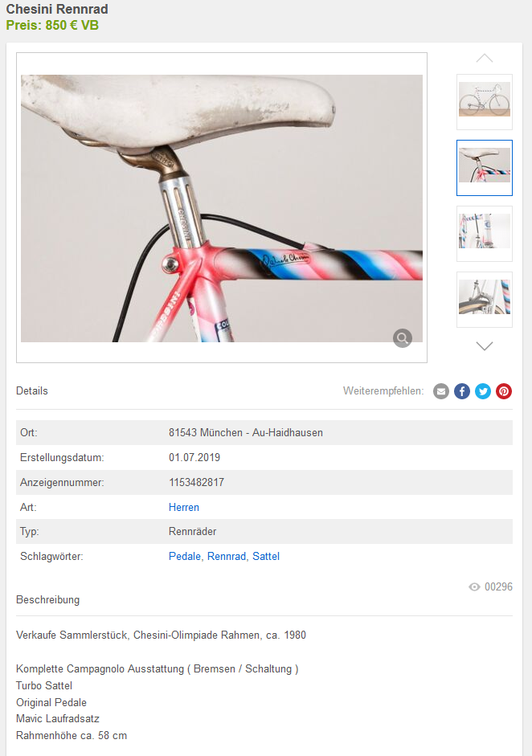Screen dimensions: 532x756
Task: Select frame tube detail thumbnail
Action: pos(485,234)
